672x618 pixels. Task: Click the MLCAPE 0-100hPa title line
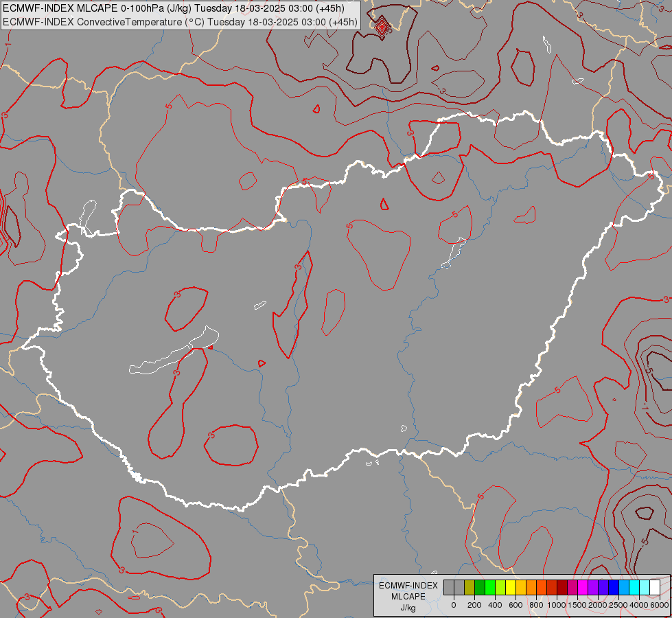coord(174,8)
